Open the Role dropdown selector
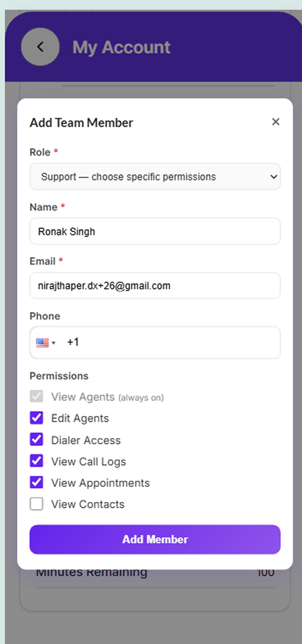 pos(155,177)
